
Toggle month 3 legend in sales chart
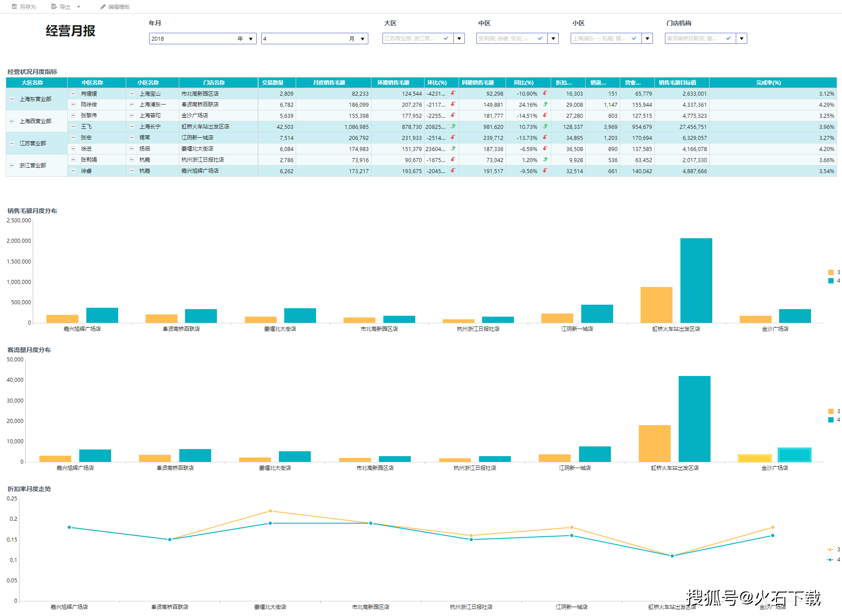834,272
